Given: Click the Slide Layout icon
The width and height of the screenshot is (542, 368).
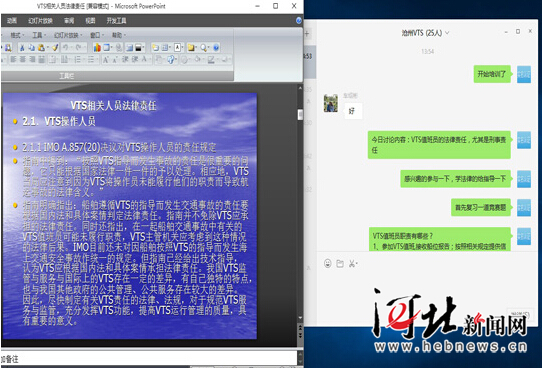Looking at the screenshot, I should [x=165, y=47].
